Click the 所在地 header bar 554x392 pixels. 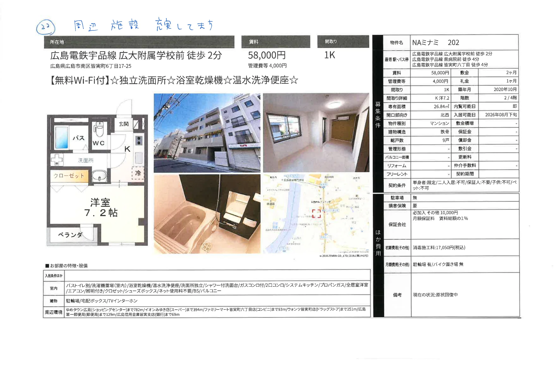pyautogui.click(x=139, y=42)
